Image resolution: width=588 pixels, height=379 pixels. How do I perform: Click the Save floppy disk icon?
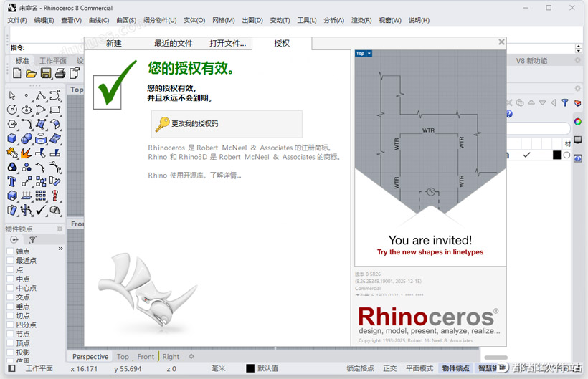point(46,73)
